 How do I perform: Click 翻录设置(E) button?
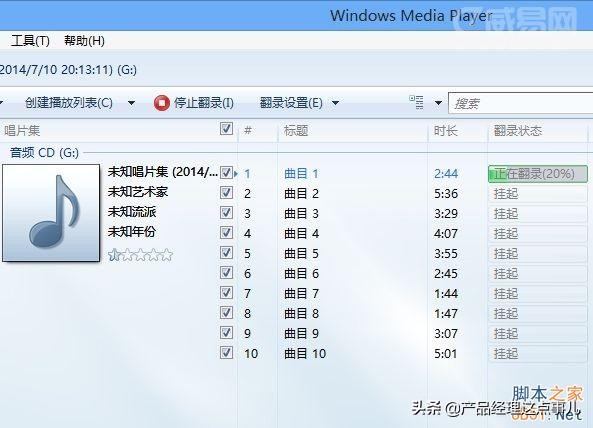click(x=291, y=103)
